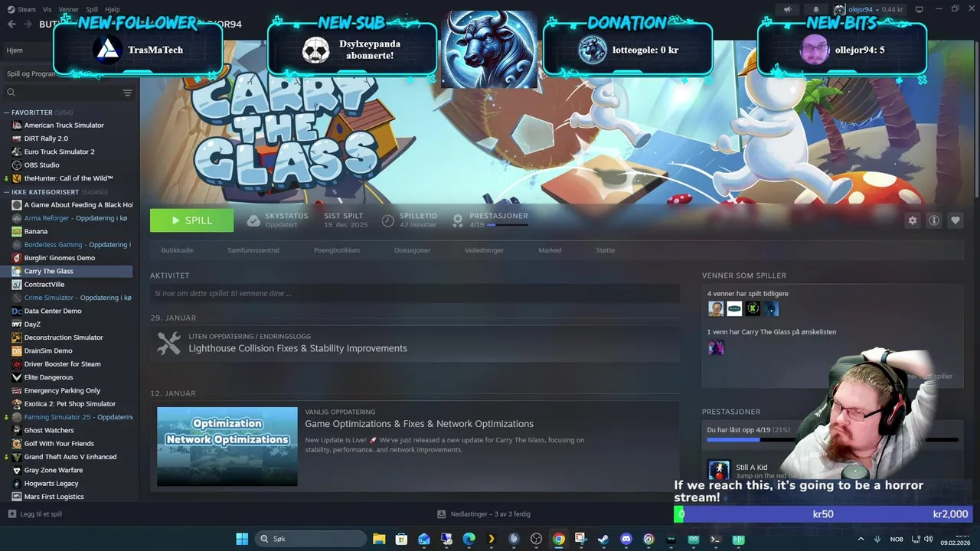980x551 pixels.
Task: Open the Still A Kid achievement icon
Action: click(719, 470)
